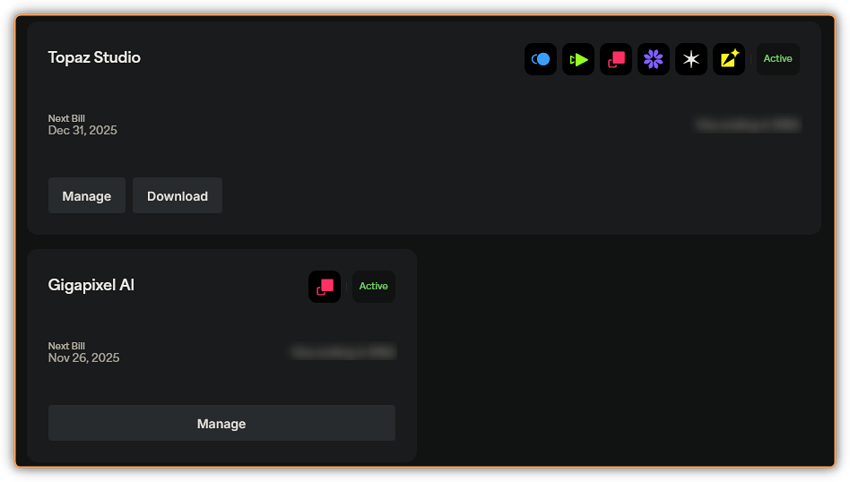Click the blurred text in Topaz Studio card
Screen dimensions: 850x482
[x=748, y=125]
